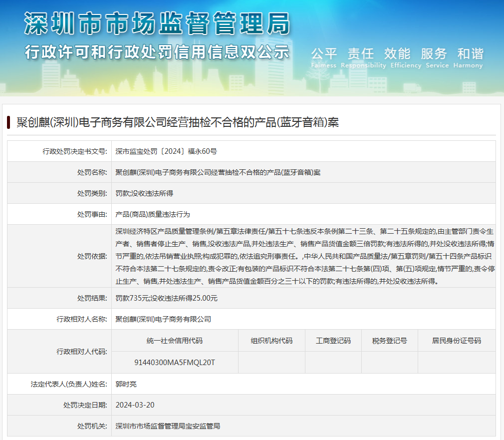This screenshot has width=504, height=440.
Task: Select the decision date 2024-03-20
Action: (x=135, y=405)
